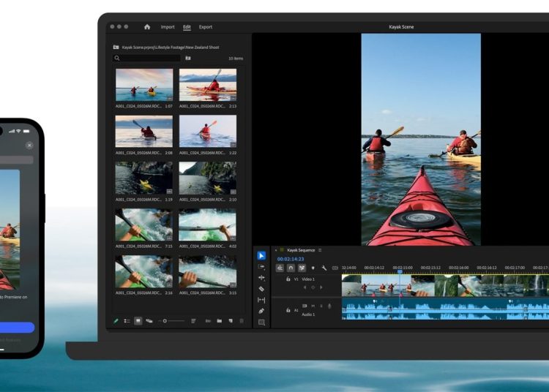The image size is (549, 392).
Task: Toggle snap magnet in timeline
Action: (x=291, y=268)
